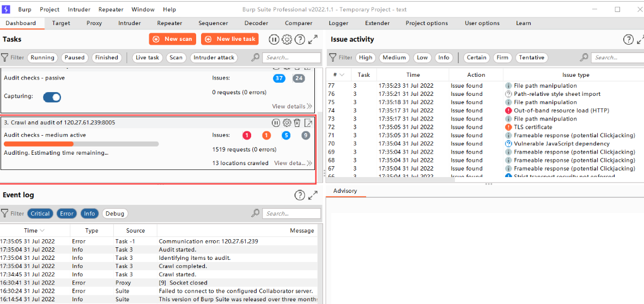Image resolution: width=644 pixels, height=304 pixels.
Task: Sort event log by the Time column arrow
Action: pyautogui.click(x=42, y=231)
